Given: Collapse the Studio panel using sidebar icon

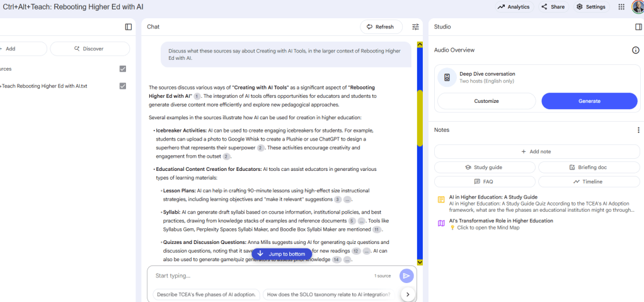Looking at the screenshot, I should (638, 27).
